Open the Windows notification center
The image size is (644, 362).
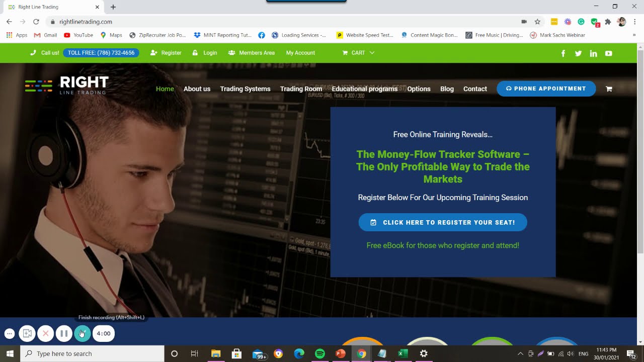coord(631,353)
